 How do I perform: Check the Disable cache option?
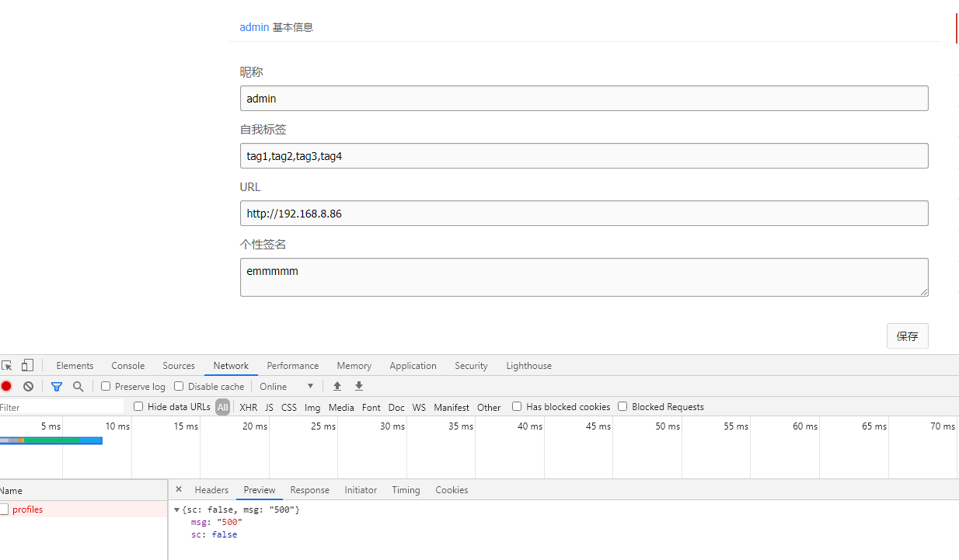(x=179, y=386)
